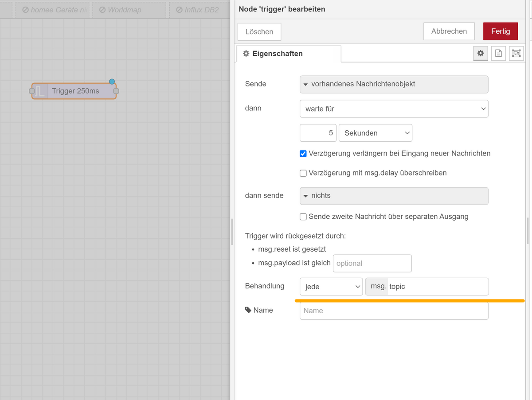Click blue changed-status dot on trigger node
Viewport: 532px width, 400px height.
tap(112, 82)
